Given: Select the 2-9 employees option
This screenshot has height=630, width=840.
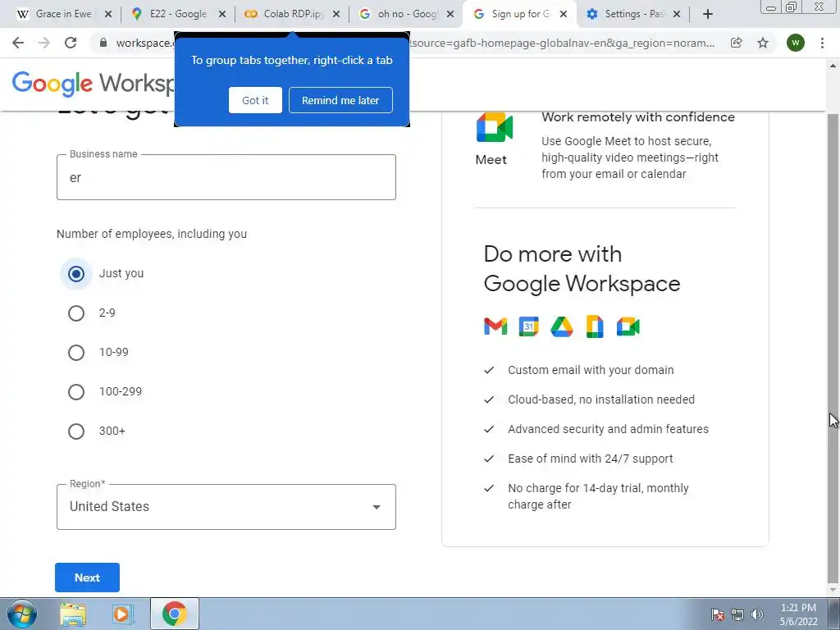Looking at the screenshot, I should tap(76, 313).
